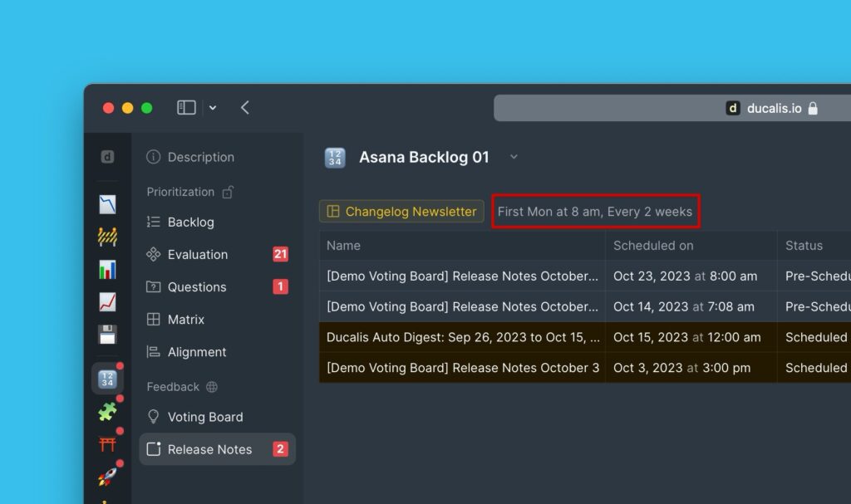
Task: Select the bar chart board icon
Action: pos(107,270)
